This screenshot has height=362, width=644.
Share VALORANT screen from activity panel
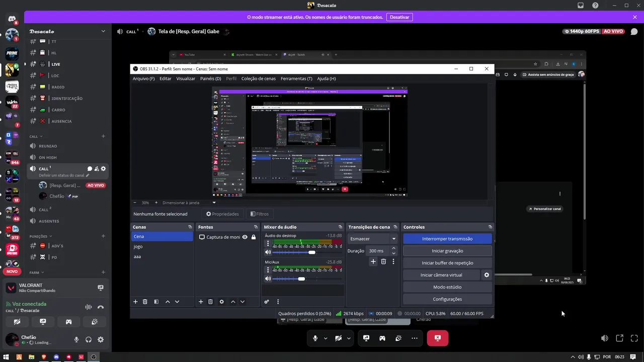(101, 288)
